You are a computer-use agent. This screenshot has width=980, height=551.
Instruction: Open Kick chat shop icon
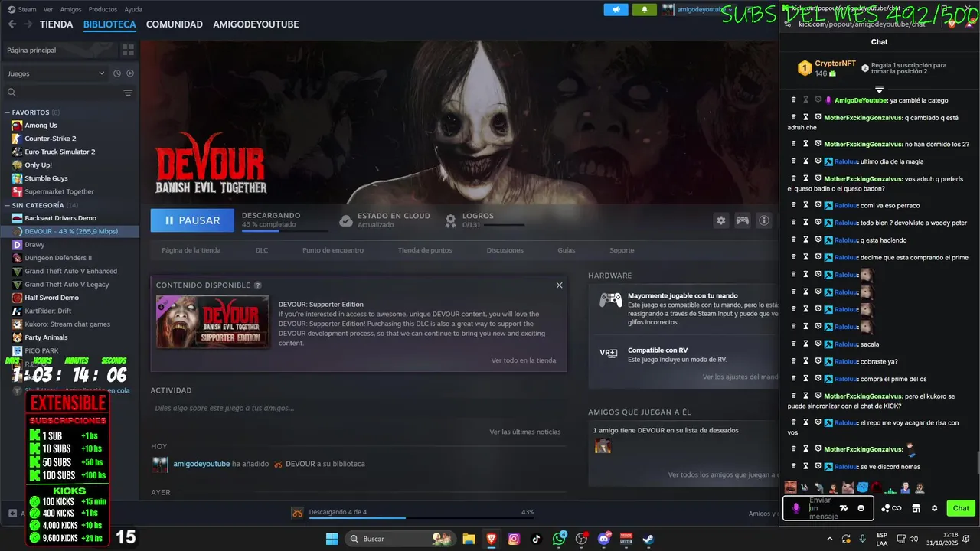pos(916,508)
